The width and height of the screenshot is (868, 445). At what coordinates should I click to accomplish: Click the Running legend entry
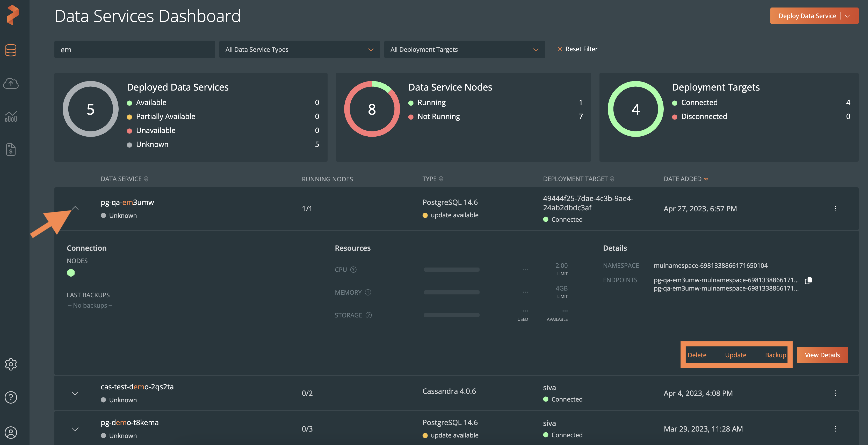(x=431, y=103)
